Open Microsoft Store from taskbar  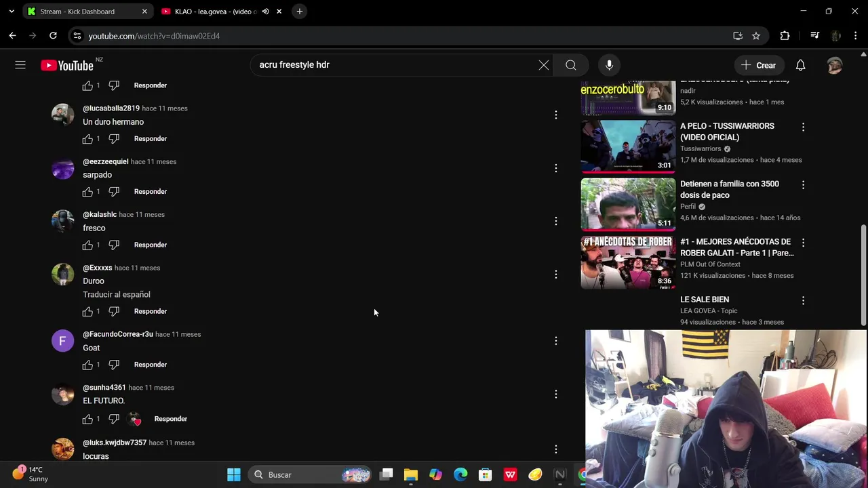click(485, 475)
